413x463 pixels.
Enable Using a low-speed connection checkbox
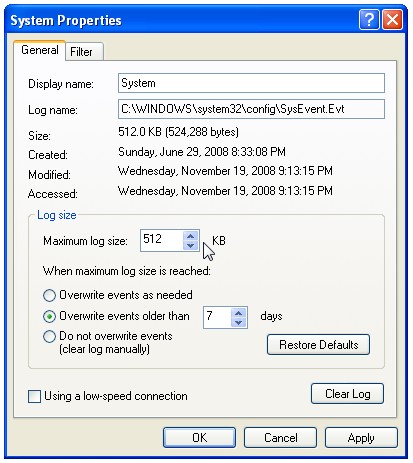coord(34,397)
